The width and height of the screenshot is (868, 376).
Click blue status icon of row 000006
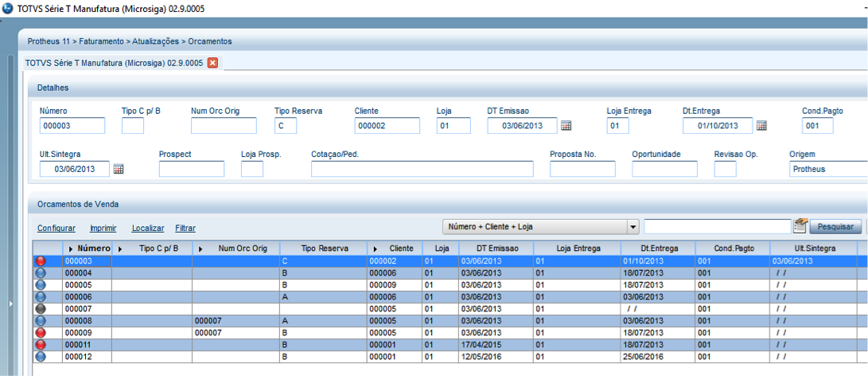tap(41, 297)
